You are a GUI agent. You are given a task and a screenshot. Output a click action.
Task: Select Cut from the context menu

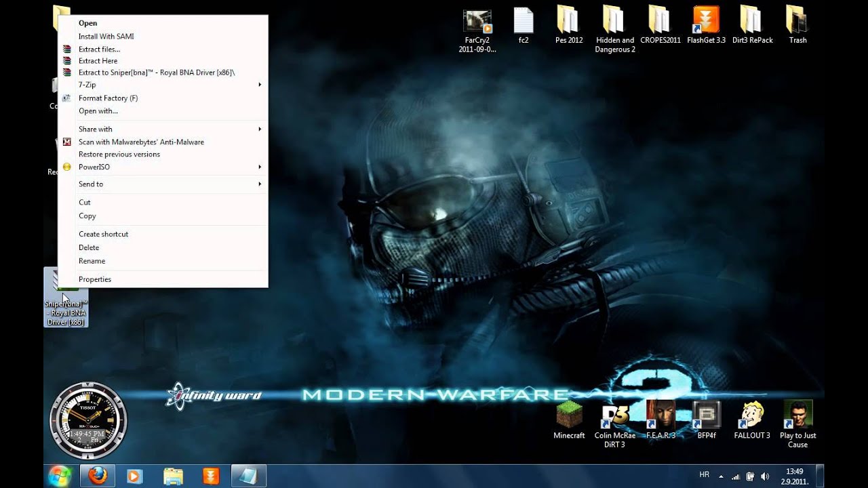click(163, 202)
